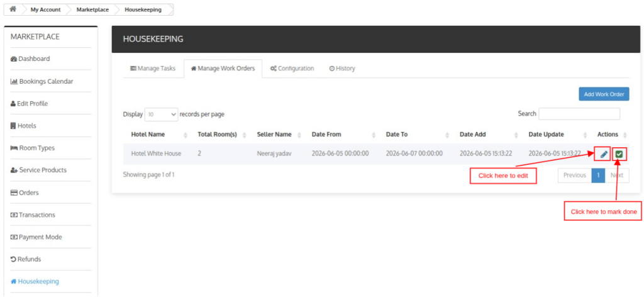Screen dimensions: 644x297
Task: Open the History tab
Action: pyautogui.click(x=342, y=69)
